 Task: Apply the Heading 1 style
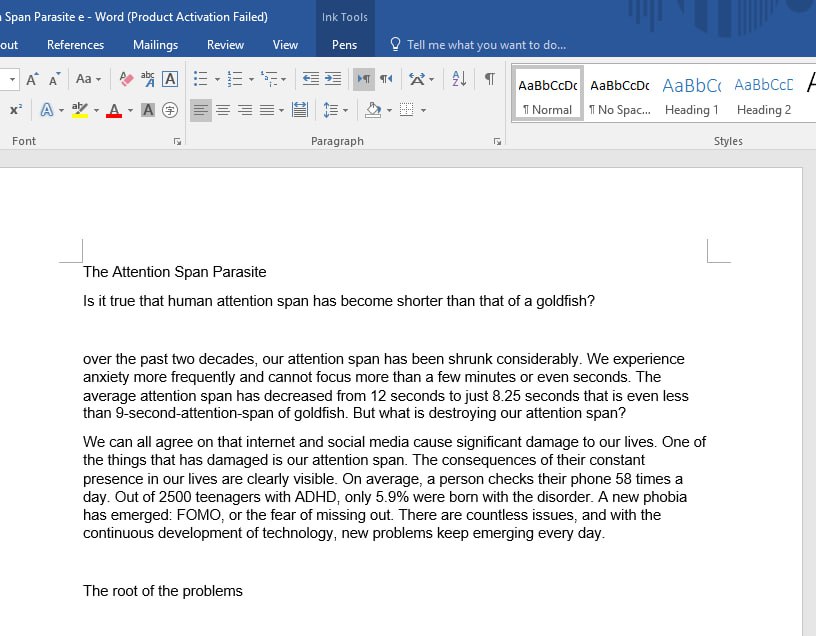691,96
